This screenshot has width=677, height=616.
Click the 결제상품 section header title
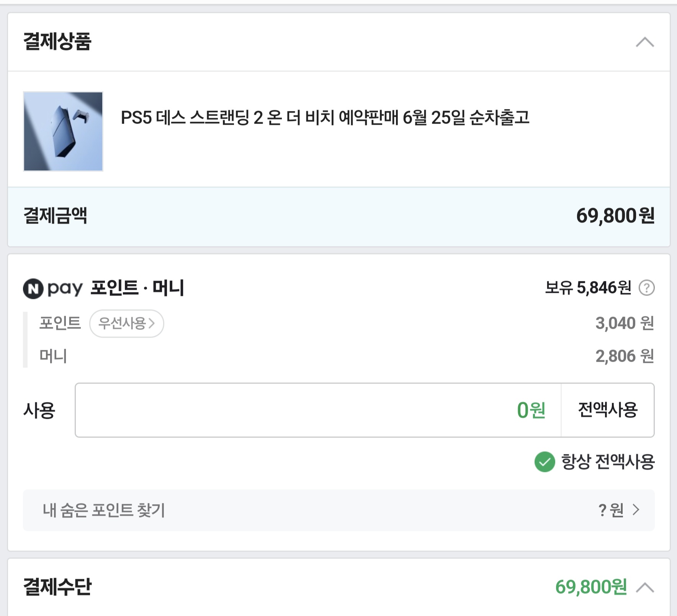(57, 41)
